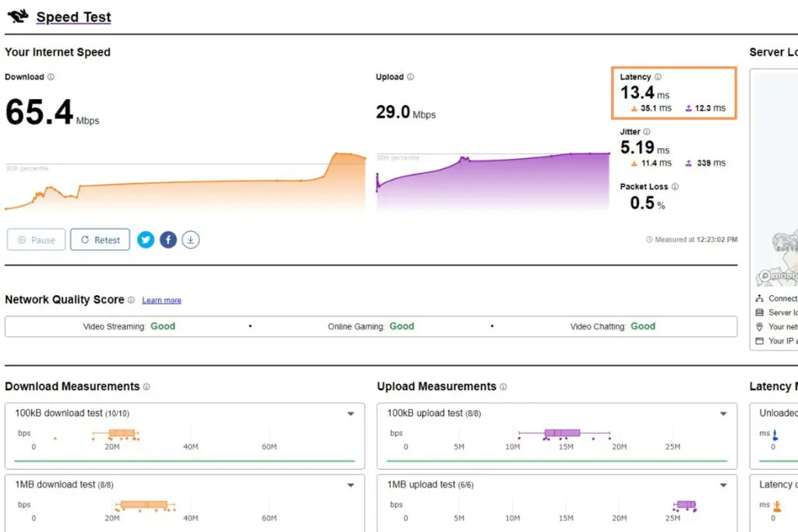Click the Pause button
Viewport: 798px width, 532px height.
tap(36, 239)
